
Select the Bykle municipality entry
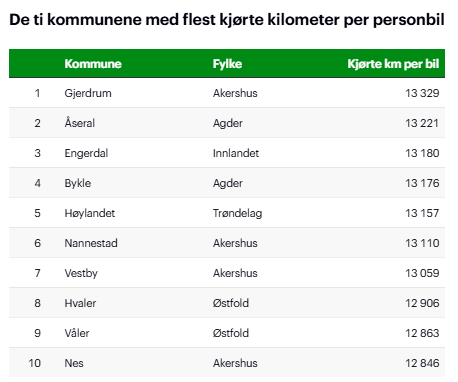[x=78, y=183]
